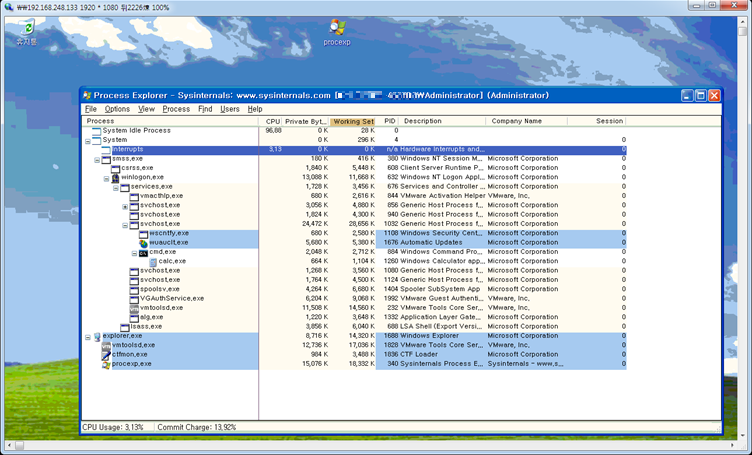
Task: Select the svchost.exe PID 1124 row
Action: (355, 280)
